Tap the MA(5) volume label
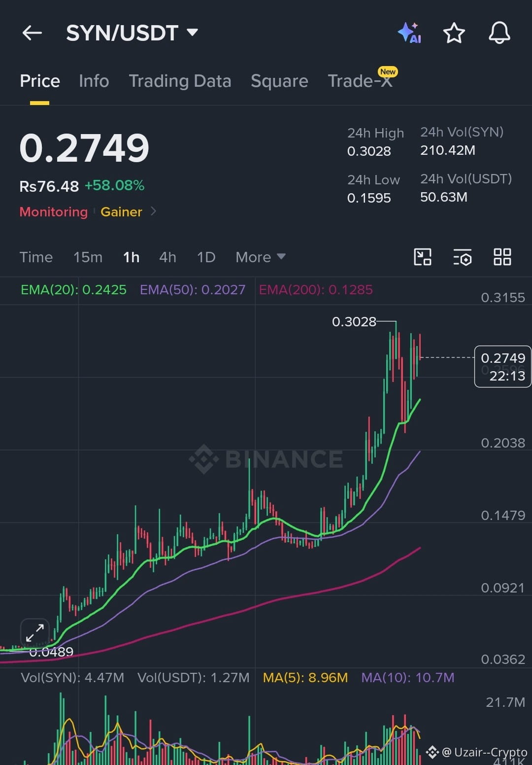The image size is (532, 765). pyautogui.click(x=305, y=678)
